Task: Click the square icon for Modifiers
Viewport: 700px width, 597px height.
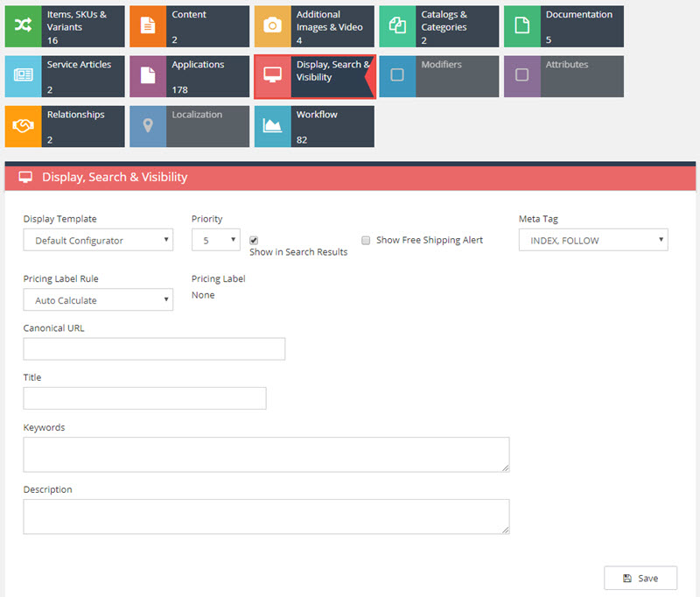Action: pos(397,75)
